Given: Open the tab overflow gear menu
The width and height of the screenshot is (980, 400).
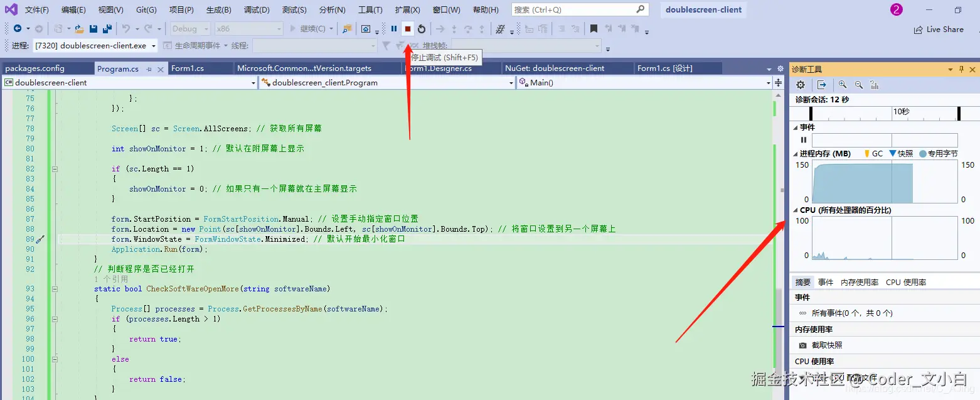Looking at the screenshot, I should pos(780,69).
